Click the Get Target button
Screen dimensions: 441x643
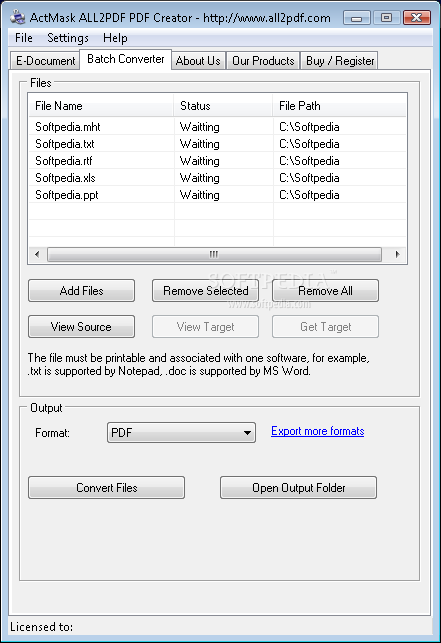tap(325, 327)
